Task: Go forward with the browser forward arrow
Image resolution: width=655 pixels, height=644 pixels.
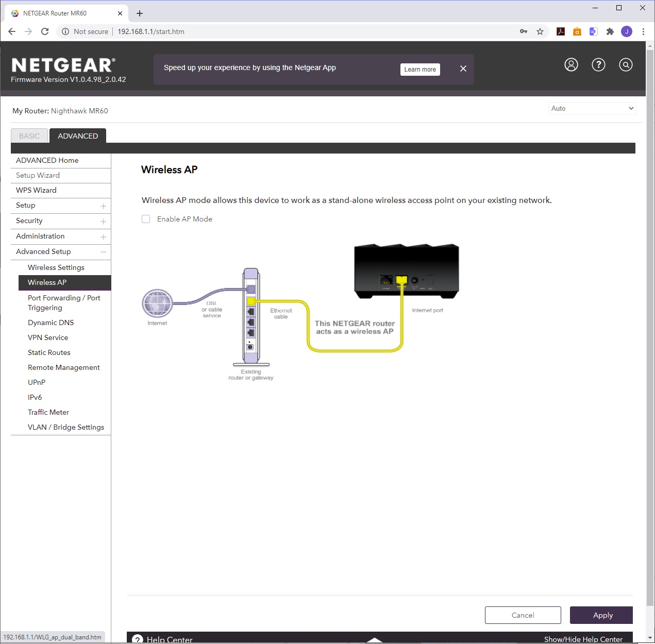Action: click(x=28, y=31)
